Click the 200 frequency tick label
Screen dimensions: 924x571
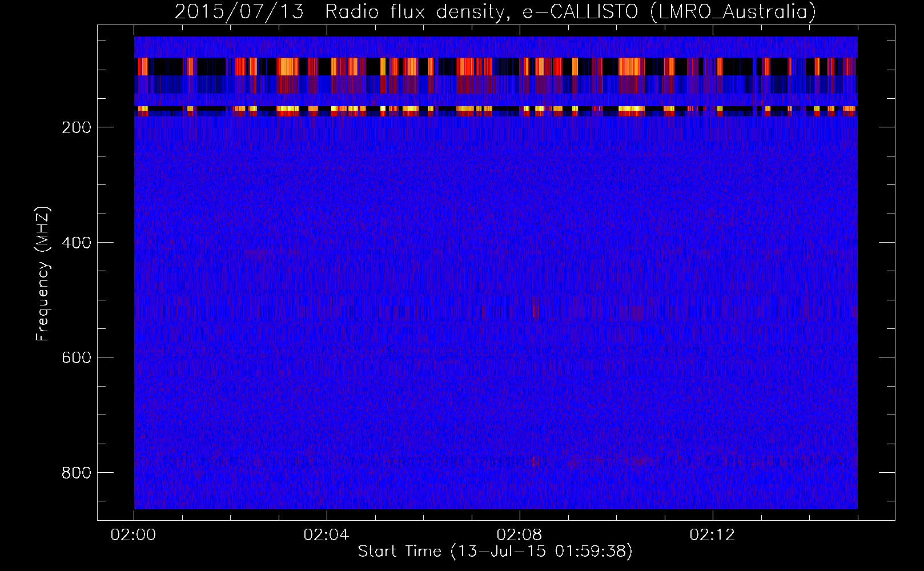[76, 127]
